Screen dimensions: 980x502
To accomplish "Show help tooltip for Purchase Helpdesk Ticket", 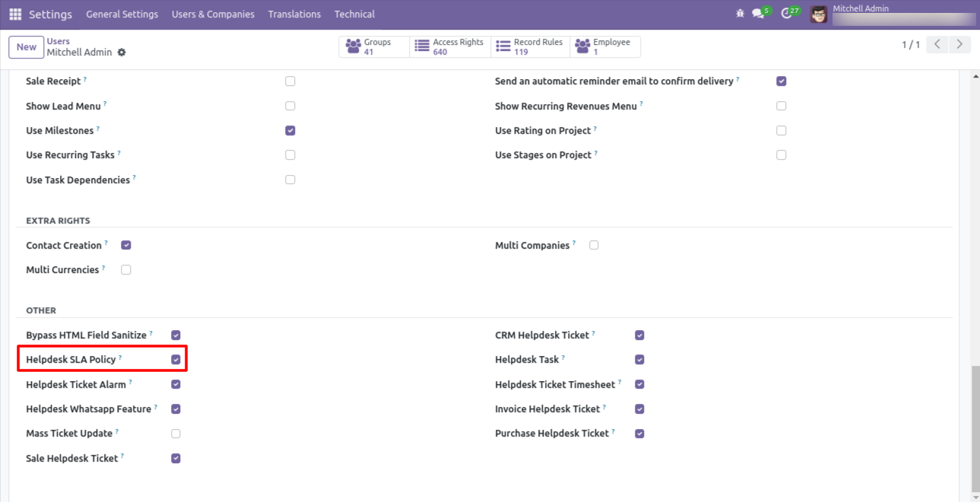I will pyautogui.click(x=614, y=431).
